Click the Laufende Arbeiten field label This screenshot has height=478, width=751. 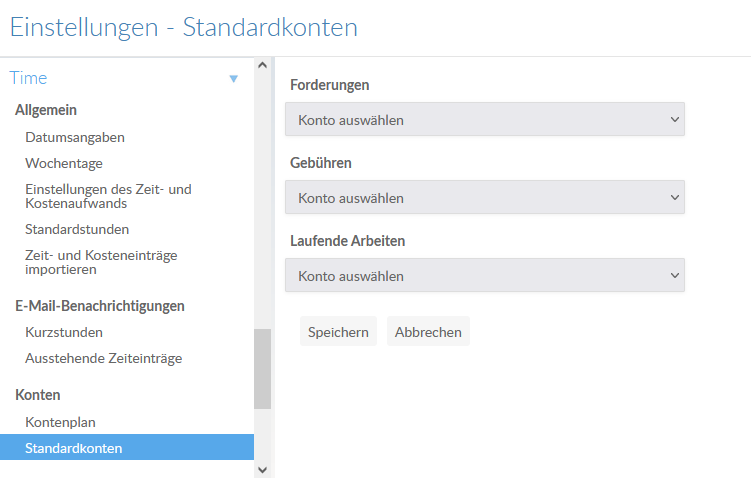[348, 241]
